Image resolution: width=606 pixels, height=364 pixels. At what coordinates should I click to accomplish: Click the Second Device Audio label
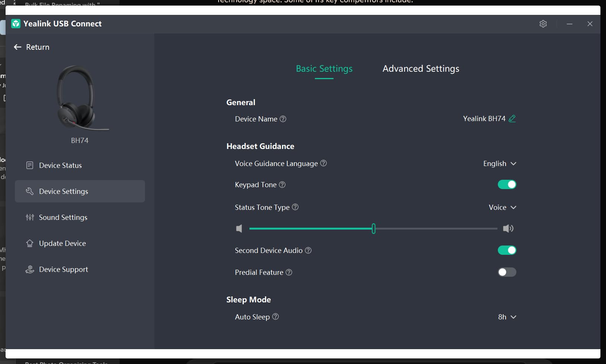point(269,250)
